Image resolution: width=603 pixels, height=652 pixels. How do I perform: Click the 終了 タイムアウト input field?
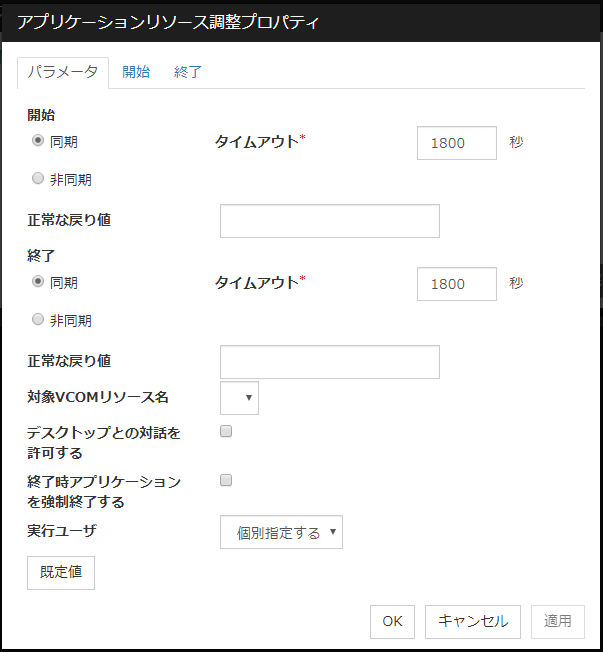tap(456, 283)
